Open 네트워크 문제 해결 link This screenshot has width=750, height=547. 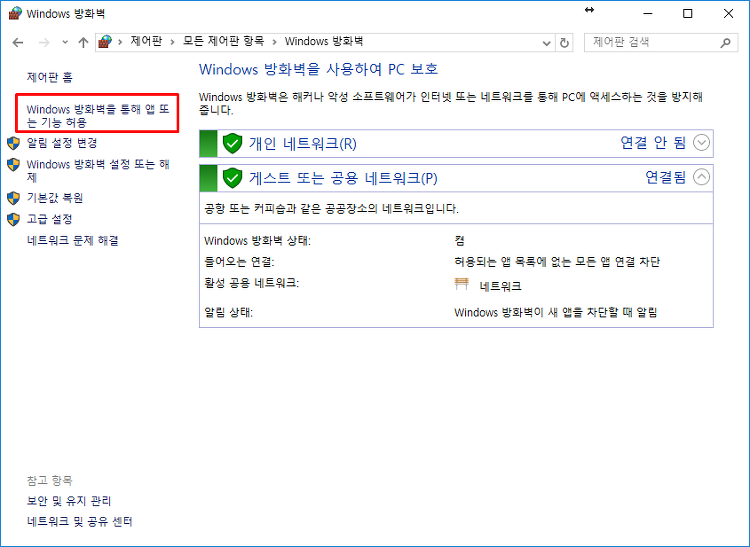click(73, 240)
